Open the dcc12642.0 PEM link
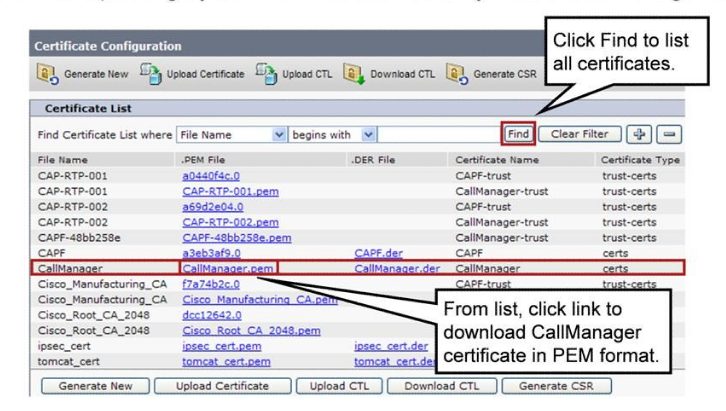Screen dimensions: 726x411 pyautogui.click(x=212, y=315)
